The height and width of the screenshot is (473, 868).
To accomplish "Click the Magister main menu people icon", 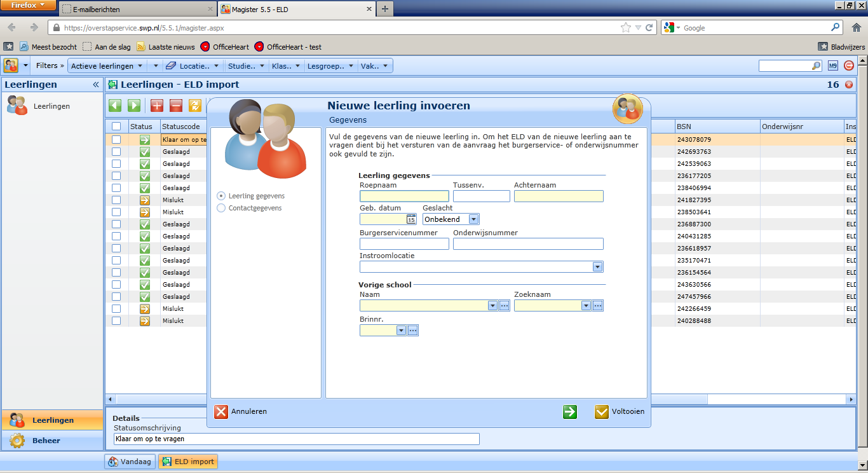I will pyautogui.click(x=11, y=65).
